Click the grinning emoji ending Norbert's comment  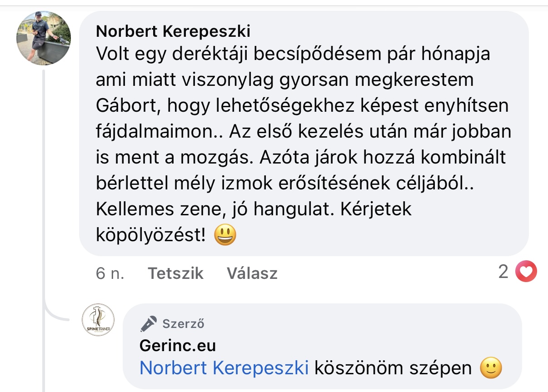coord(225,235)
